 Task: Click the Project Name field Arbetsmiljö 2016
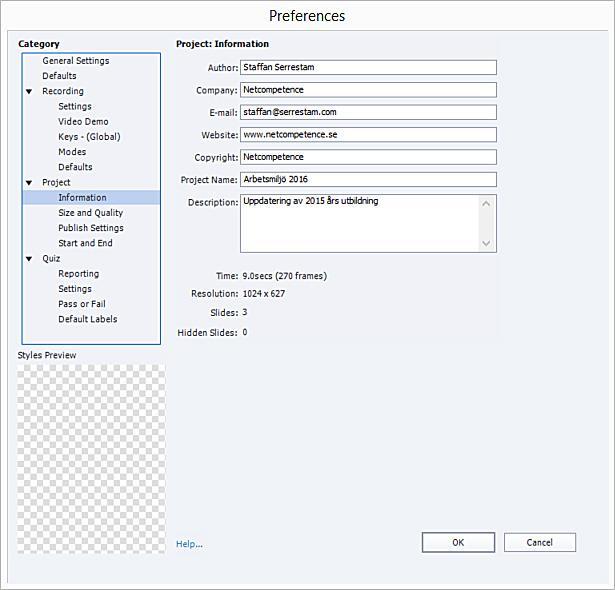(368, 179)
